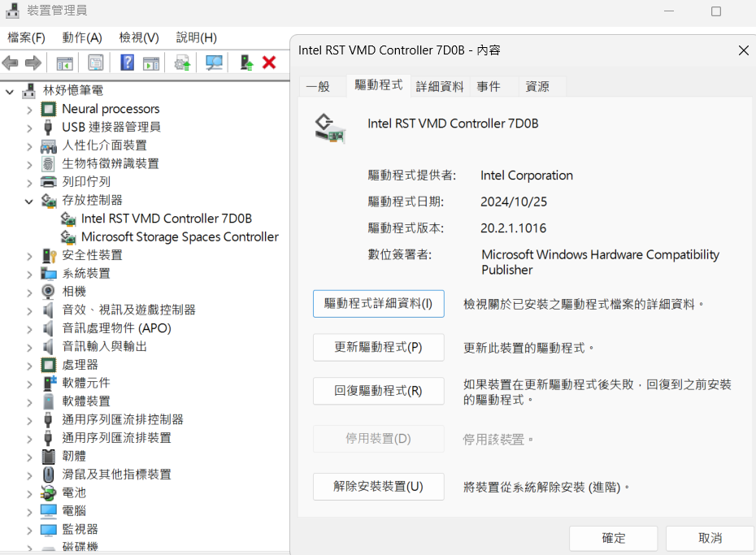Image resolution: width=756 pixels, height=555 pixels.
Task: Click the Forward arrow toolbar icon
Action: pyautogui.click(x=33, y=63)
